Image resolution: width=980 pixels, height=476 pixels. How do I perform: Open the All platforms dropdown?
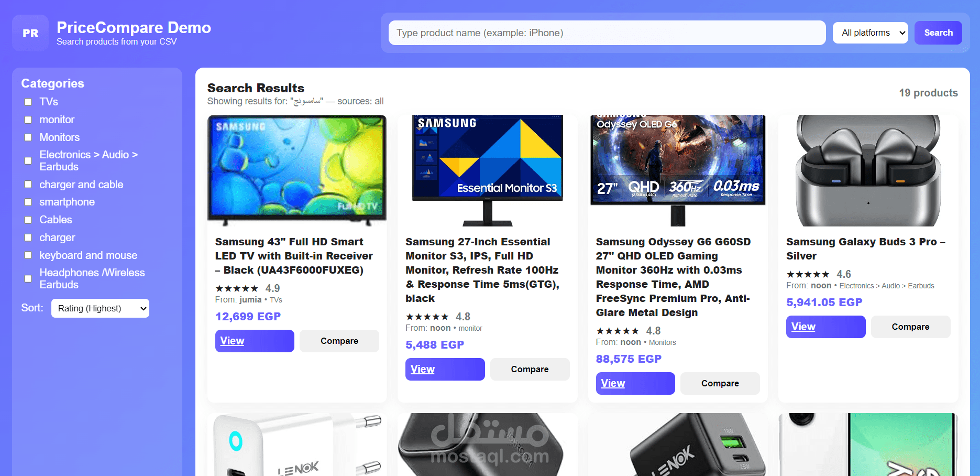click(x=871, y=33)
